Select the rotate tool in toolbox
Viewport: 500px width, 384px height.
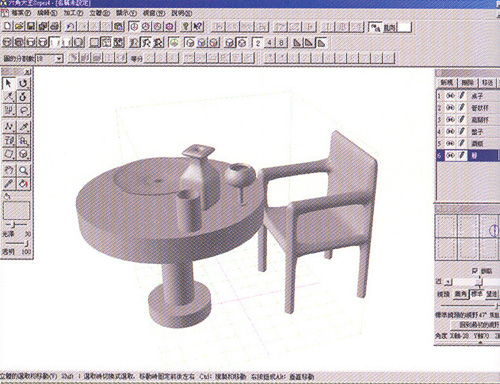coord(23,83)
